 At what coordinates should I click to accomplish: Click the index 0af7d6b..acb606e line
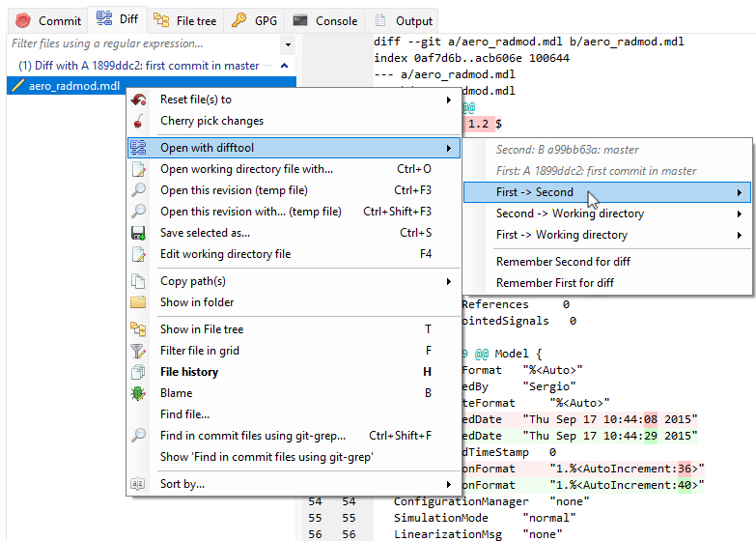click(471, 58)
